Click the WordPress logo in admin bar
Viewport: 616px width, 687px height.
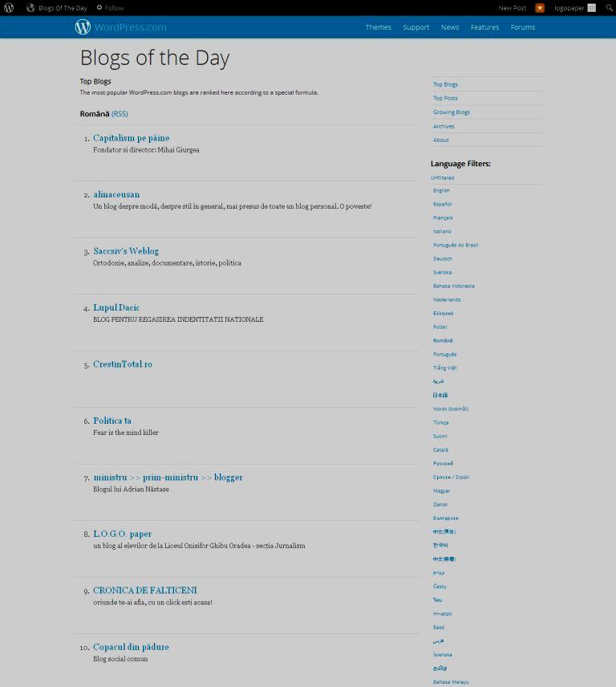coord(9,8)
